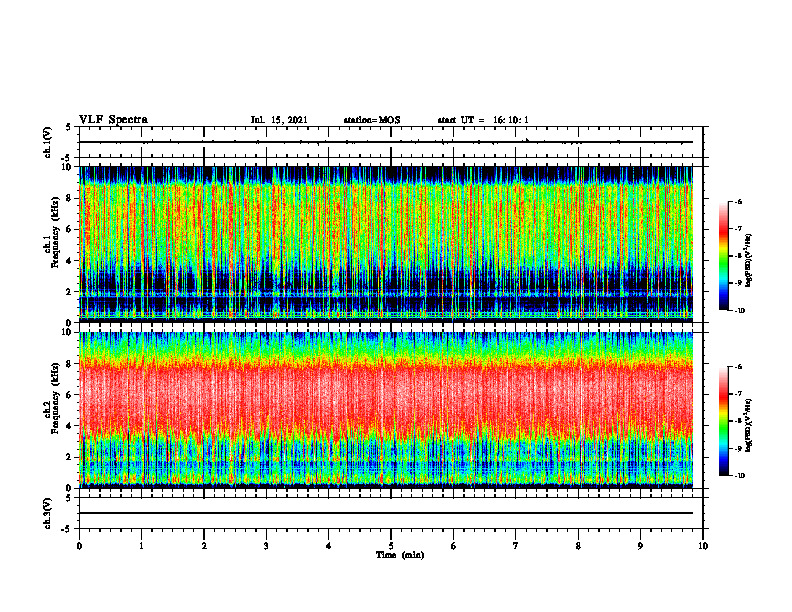Click time axis tick label "2"
This screenshot has height=612, width=792.
(204, 546)
